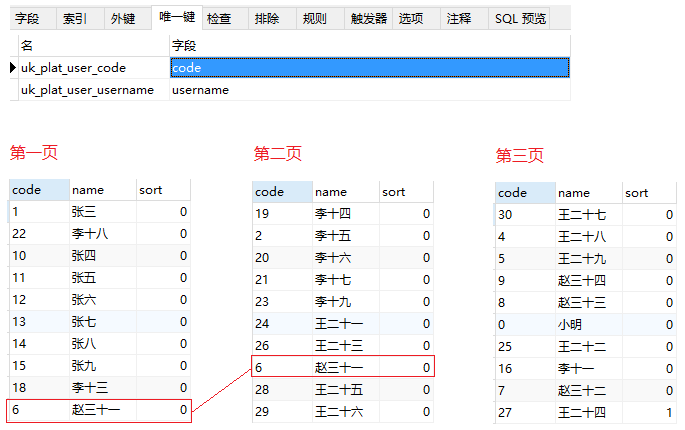Select the 王二十九 name cell
This screenshot has width=685, height=430.
[588, 259]
